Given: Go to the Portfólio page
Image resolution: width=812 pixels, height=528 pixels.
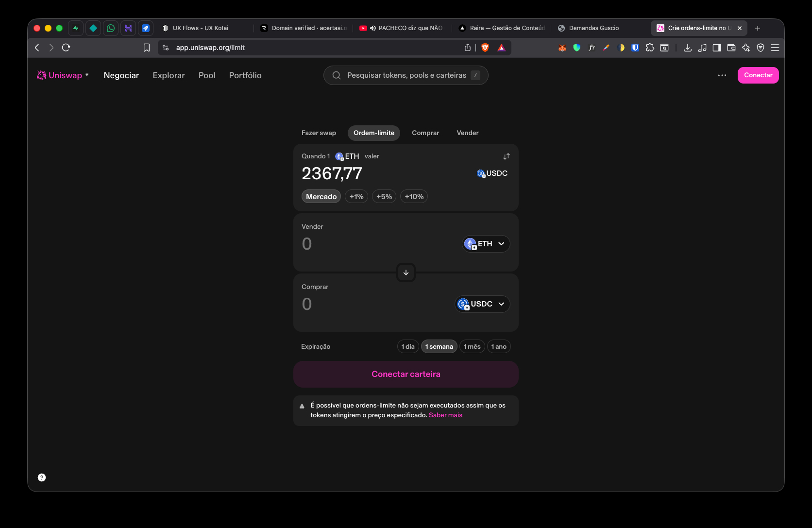Looking at the screenshot, I should (x=245, y=75).
